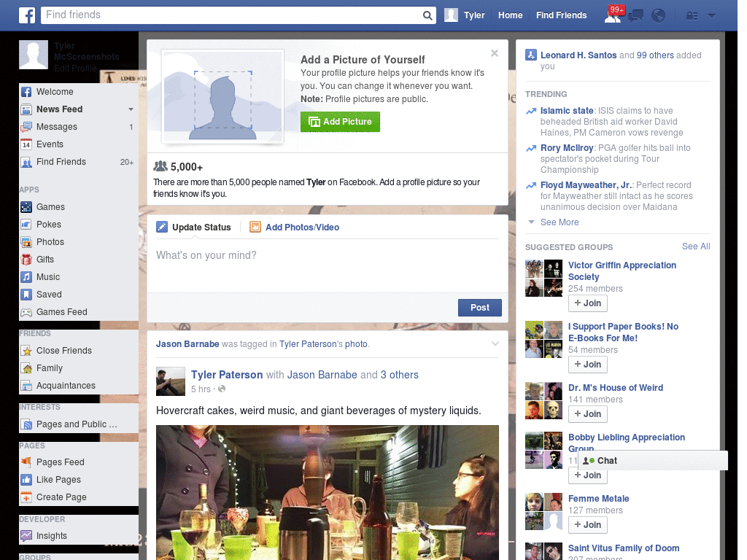The width and height of the screenshot is (747, 560).
Task: Click the Messages sidebar icon
Action: tap(26, 127)
